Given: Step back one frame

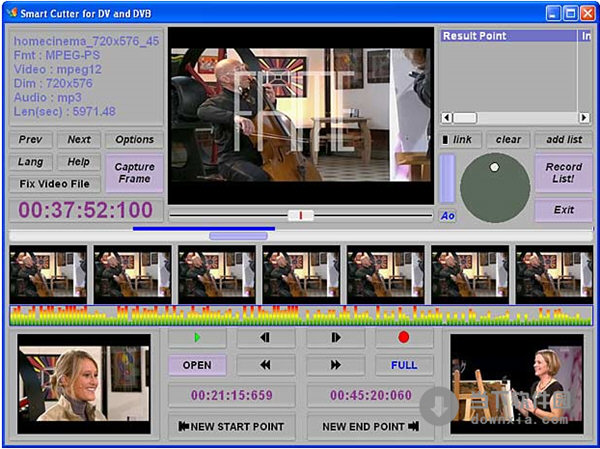Looking at the screenshot, I should (x=266, y=338).
